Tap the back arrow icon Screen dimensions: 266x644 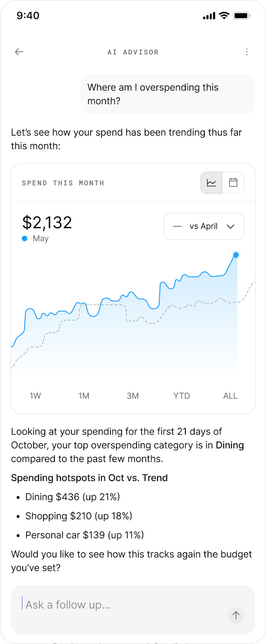(19, 52)
